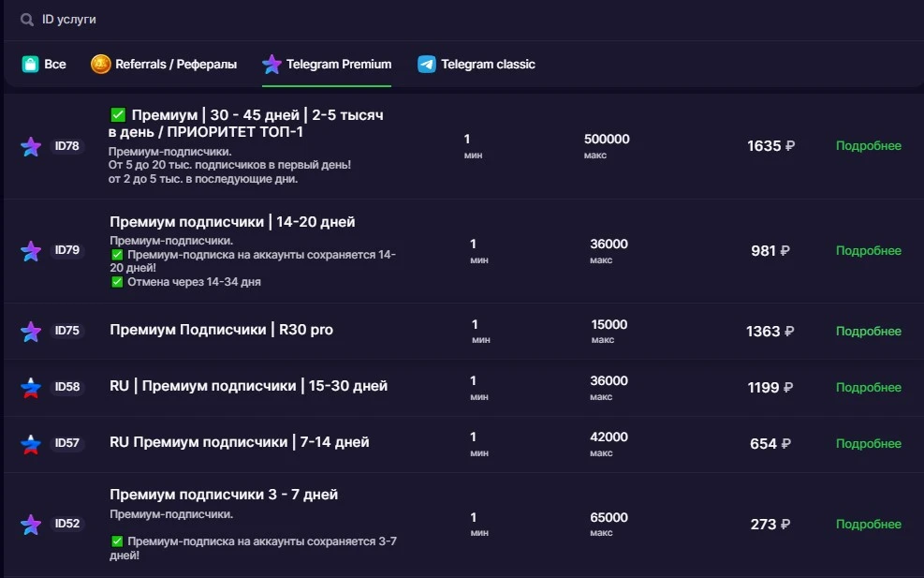The height and width of the screenshot is (578, 924).
Task: Select the Telegram classic tab
Action: click(x=477, y=65)
